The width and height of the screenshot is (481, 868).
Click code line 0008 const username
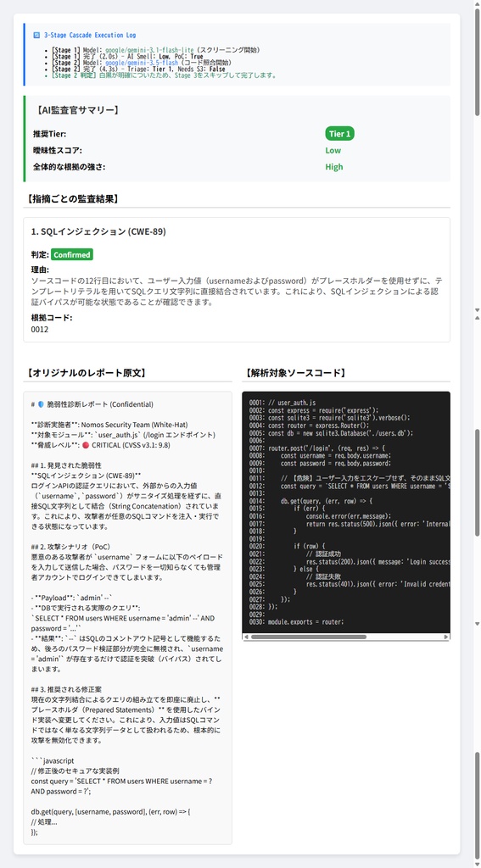pyautogui.click(x=321, y=455)
